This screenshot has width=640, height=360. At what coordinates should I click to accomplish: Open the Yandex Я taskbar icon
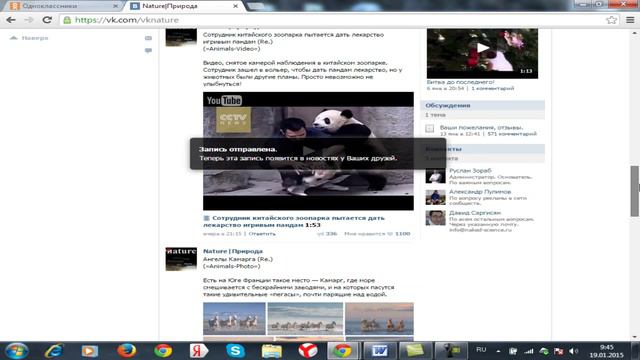tap(199, 351)
